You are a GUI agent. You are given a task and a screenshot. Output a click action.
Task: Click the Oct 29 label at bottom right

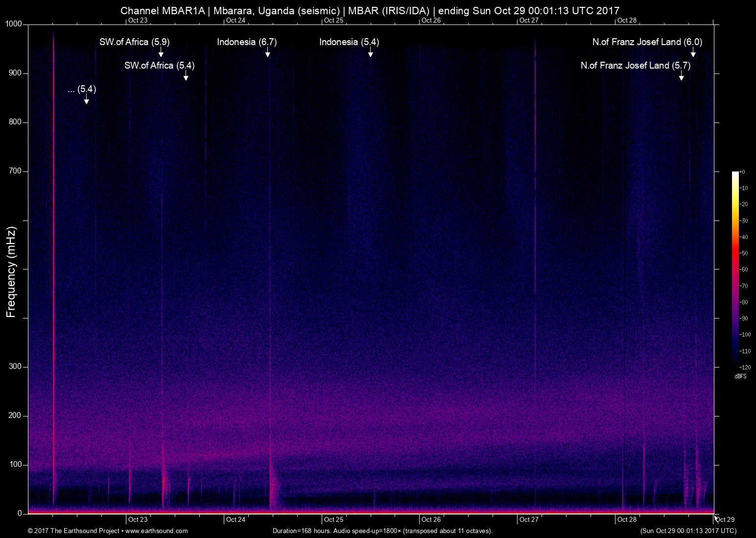[725, 519]
